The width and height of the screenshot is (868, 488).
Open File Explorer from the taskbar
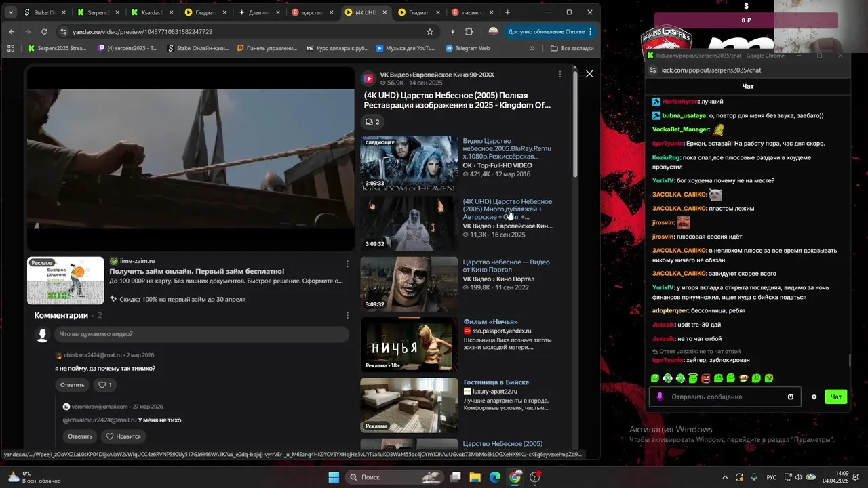tap(475, 477)
